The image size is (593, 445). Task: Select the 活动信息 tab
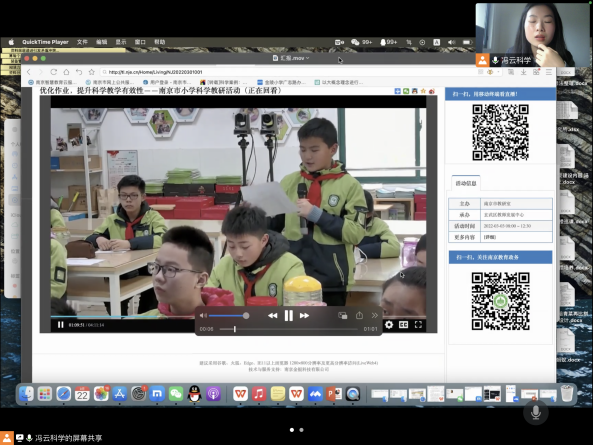click(x=466, y=183)
